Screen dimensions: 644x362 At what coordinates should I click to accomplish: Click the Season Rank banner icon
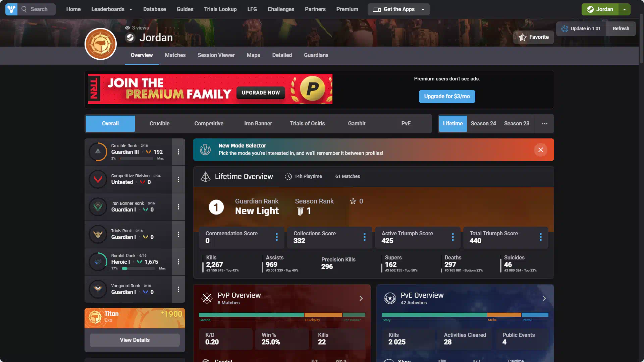click(x=301, y=211)
